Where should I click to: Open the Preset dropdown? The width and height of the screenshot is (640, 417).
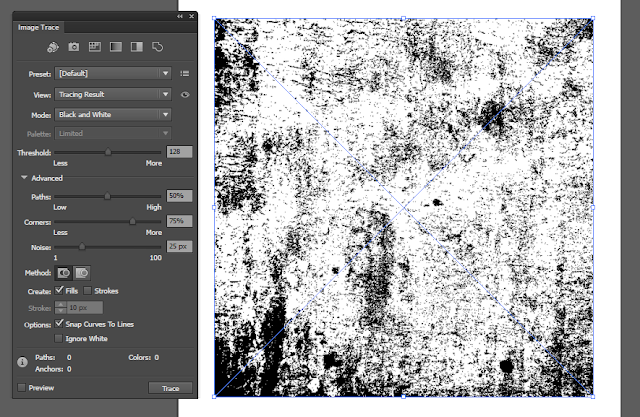[x=113, y=73]
